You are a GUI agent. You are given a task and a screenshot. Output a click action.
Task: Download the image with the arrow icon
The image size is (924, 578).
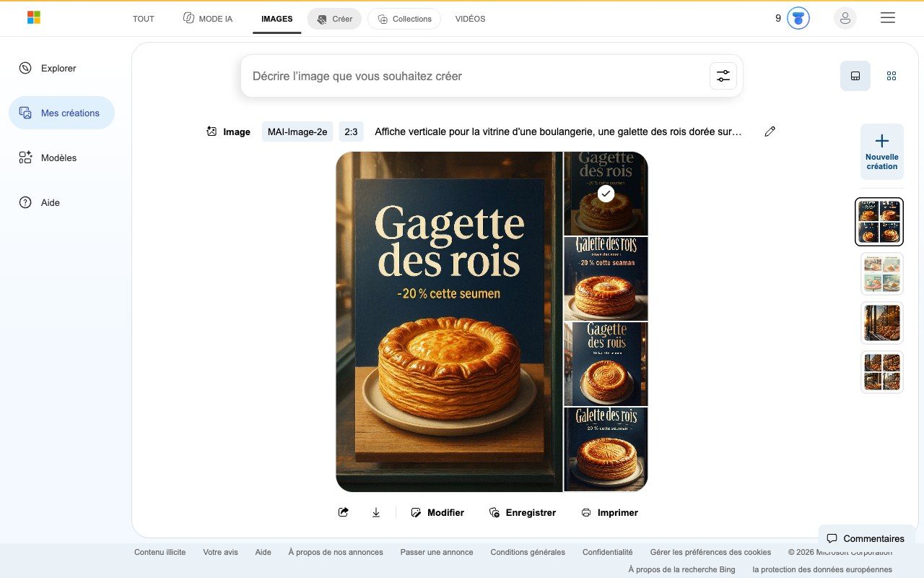tap(376, 512)
